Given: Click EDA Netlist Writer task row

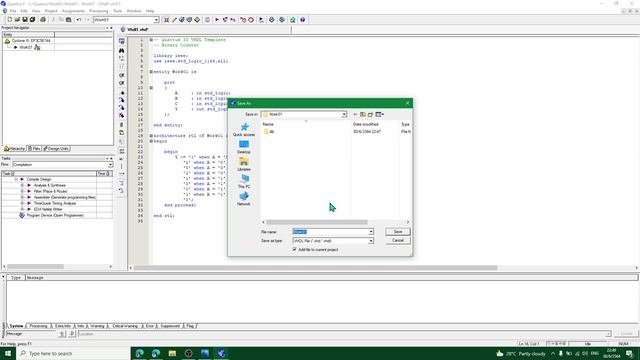Looking at the screenshot, I should [x=48, y=209].
